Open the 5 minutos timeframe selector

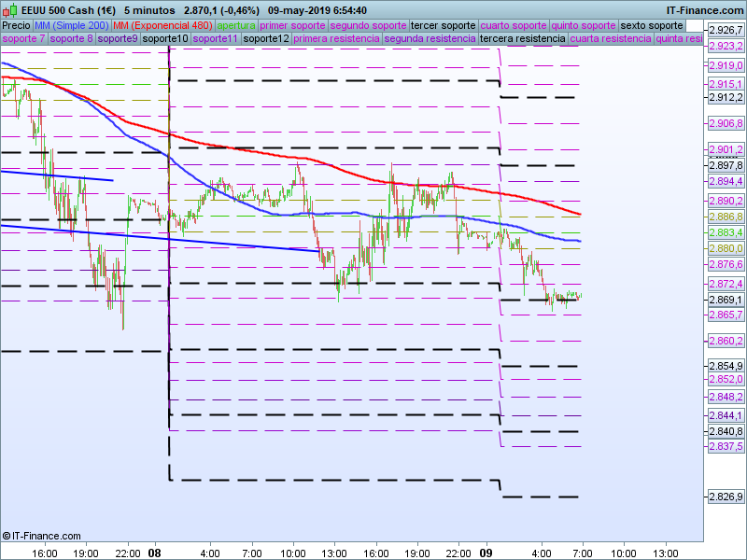click(149, 10)
